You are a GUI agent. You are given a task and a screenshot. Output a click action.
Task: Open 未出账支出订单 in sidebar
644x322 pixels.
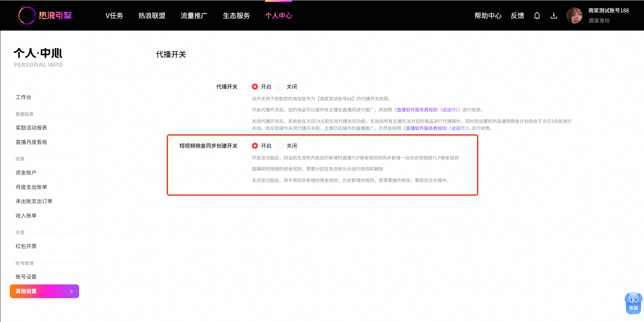(x=34, y=201)
